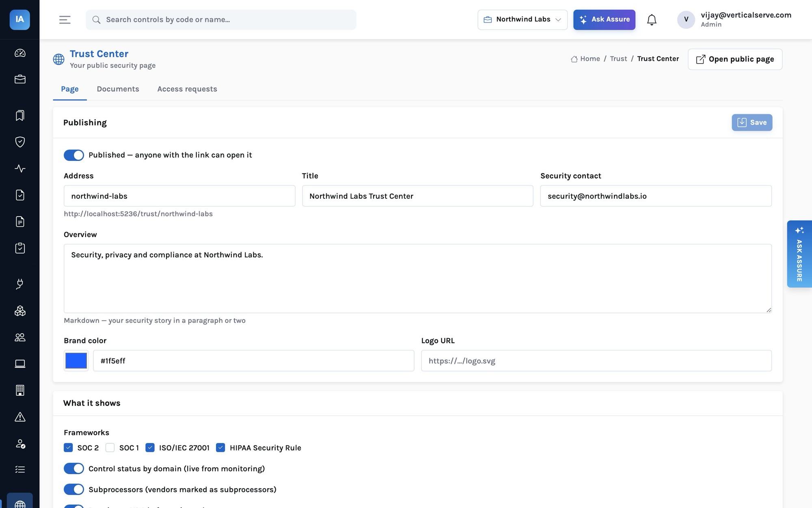Screen dimensions: 812x508
Task: Open the Ask Assure side tab
Action: [x=799, y=254]
